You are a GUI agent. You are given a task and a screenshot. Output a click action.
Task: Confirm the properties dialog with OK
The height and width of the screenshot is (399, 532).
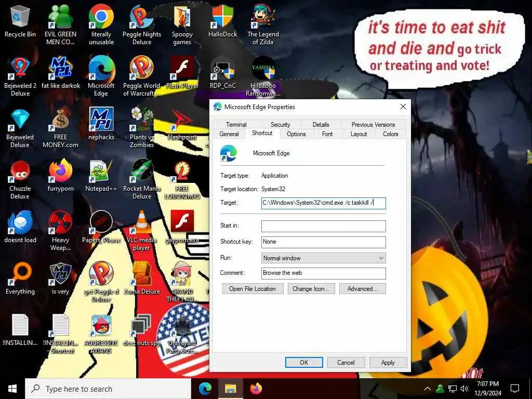coord(304,362)
